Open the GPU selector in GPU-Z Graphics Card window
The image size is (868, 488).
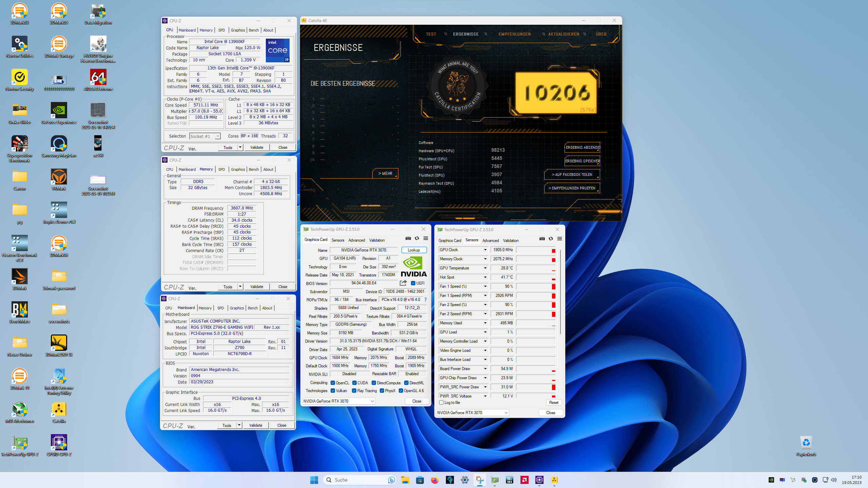tap(338, 401)
